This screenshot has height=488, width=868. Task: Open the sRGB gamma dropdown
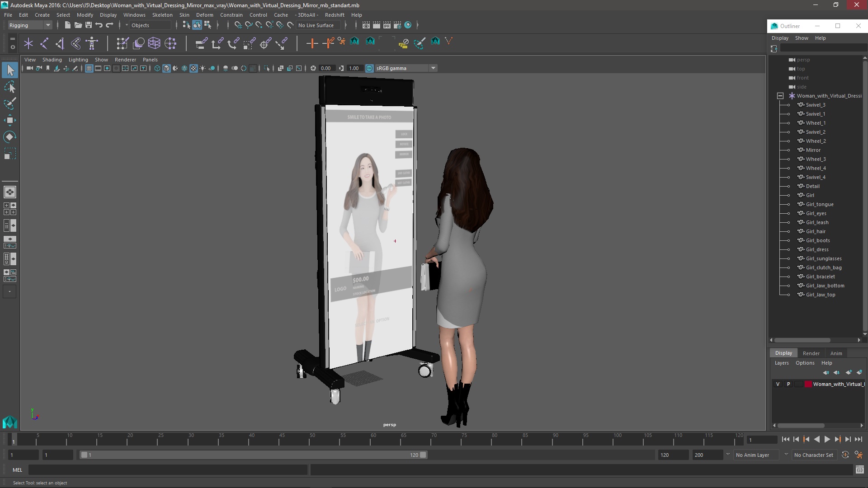(x=406, y=68)
